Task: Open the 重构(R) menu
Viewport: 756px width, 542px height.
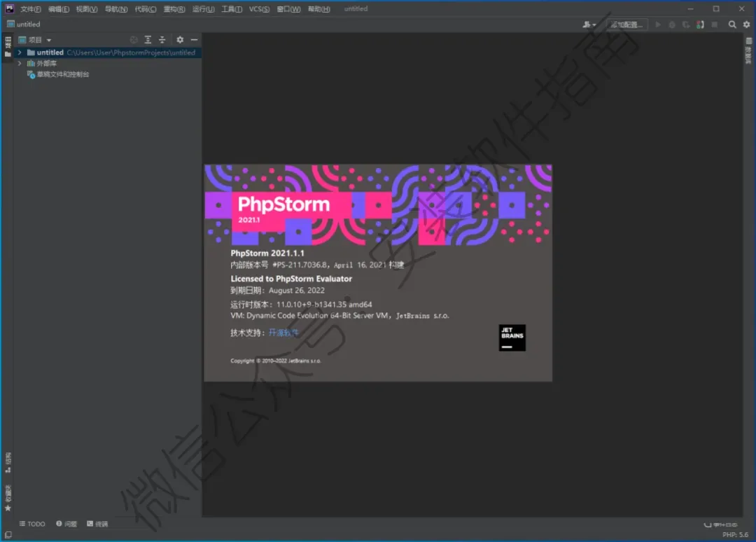Action: (x=174, y=9)
